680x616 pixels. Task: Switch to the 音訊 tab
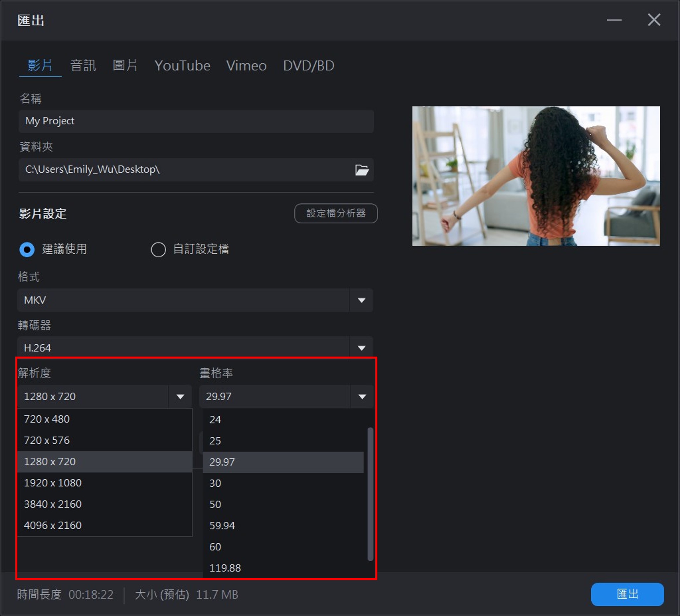pos(83,66)
